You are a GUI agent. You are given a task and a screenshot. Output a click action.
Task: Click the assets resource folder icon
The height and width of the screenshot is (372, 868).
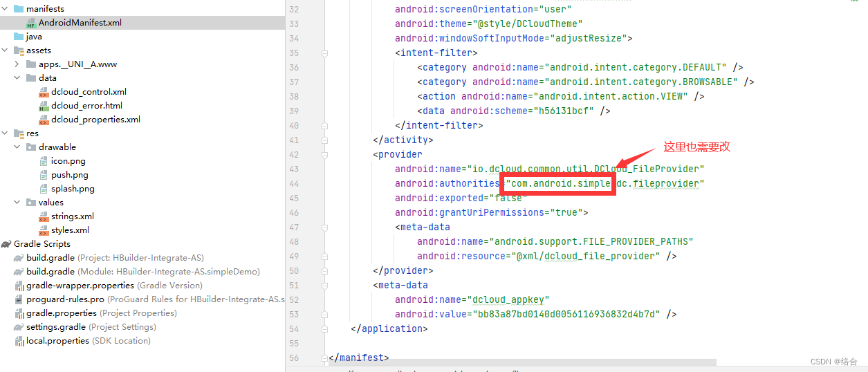pyautogui.click(x=19, y=50)
